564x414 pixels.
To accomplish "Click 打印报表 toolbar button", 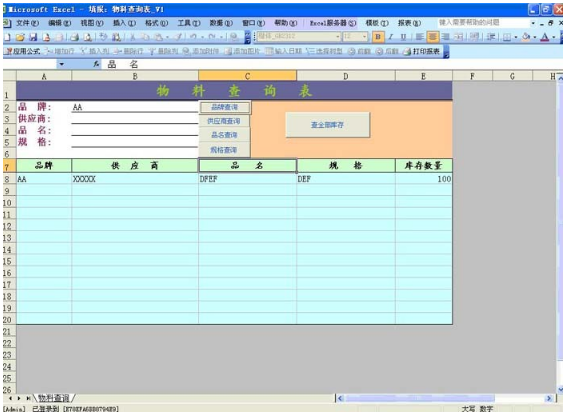I will point(422,51).
